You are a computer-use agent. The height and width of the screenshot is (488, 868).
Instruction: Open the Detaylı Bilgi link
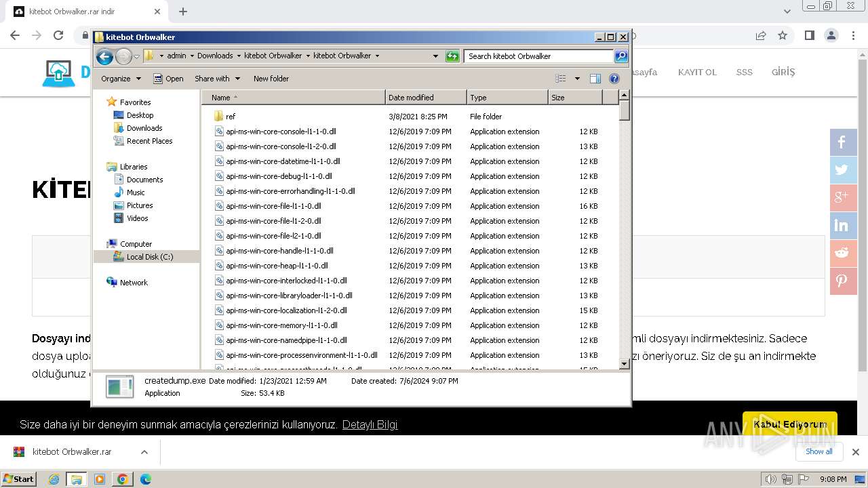coord(370,425)
